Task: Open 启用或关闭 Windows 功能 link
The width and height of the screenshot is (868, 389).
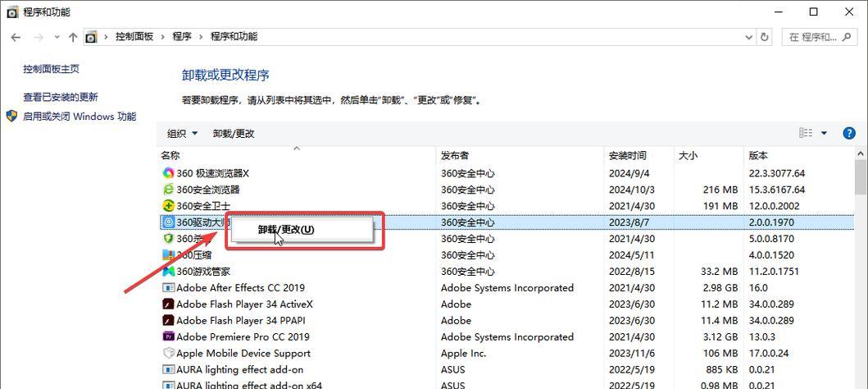Action: click(x=80, y=117)
